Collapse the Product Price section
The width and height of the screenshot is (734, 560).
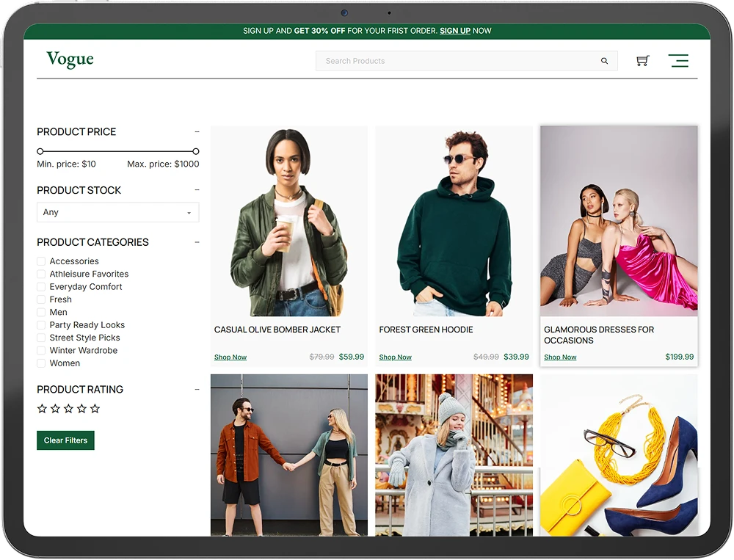tap(197, 132)
